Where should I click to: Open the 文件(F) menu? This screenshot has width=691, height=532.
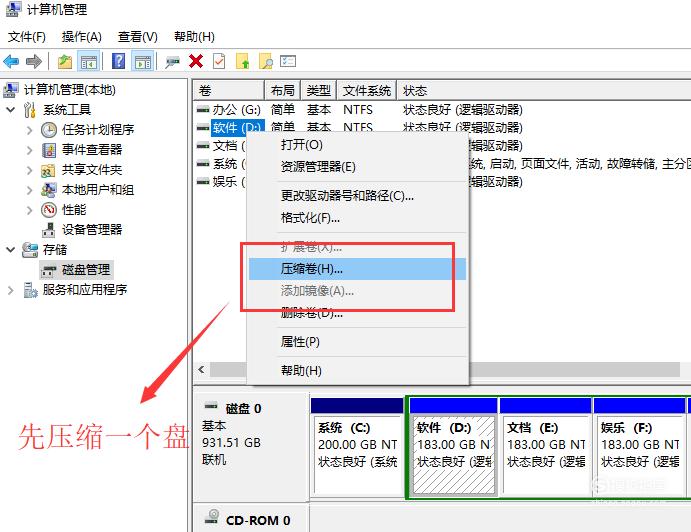point(26,37)
